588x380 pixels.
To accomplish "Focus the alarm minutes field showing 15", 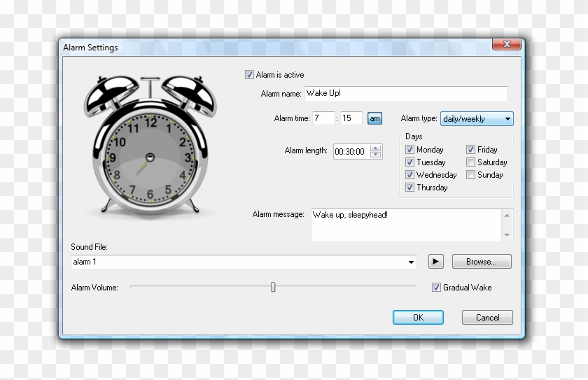I will 351,118.
